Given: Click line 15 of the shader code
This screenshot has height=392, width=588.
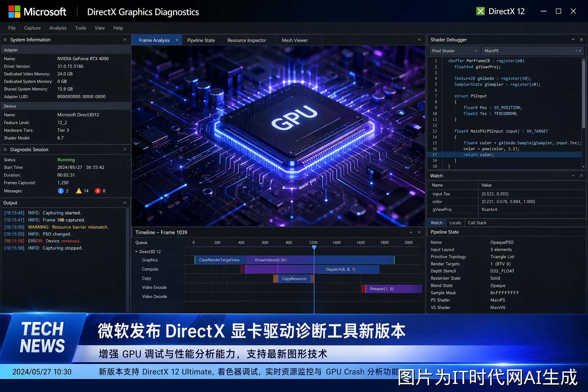Looking at the screenshot, I should pyautogui.click(x=504, y=143).
